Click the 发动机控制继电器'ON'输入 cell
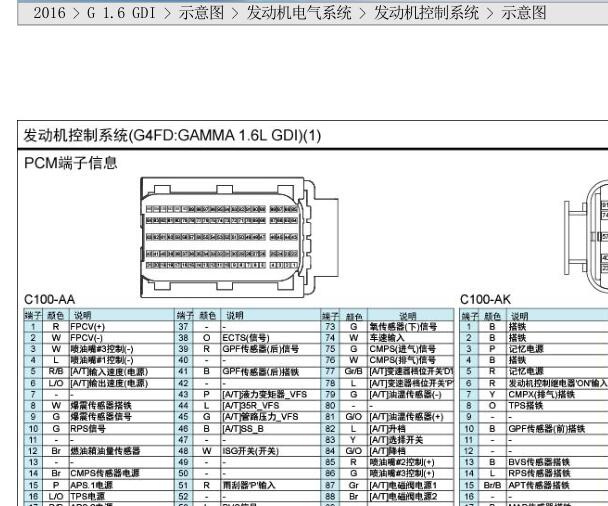 pyautogui.click(x=558, y=383)
